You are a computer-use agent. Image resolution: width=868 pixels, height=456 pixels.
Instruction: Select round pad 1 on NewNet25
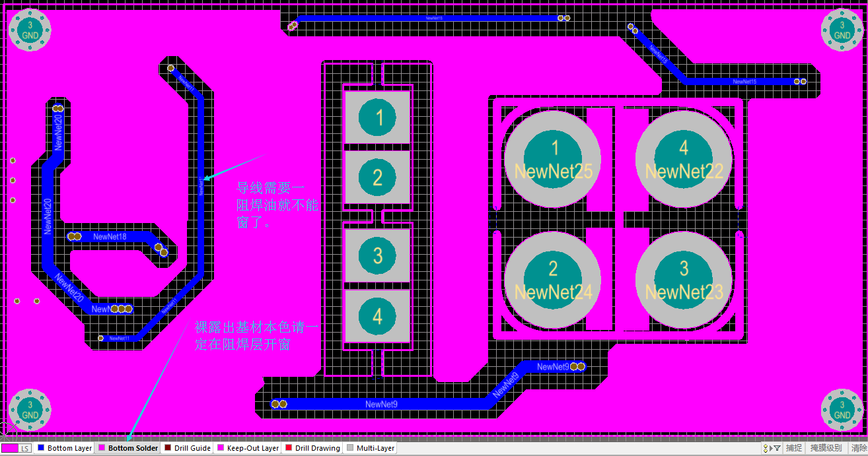coord(553,159)
